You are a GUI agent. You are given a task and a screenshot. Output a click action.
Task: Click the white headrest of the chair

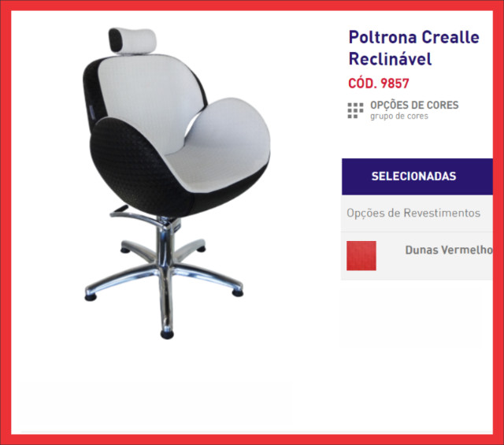coord(133,40)
